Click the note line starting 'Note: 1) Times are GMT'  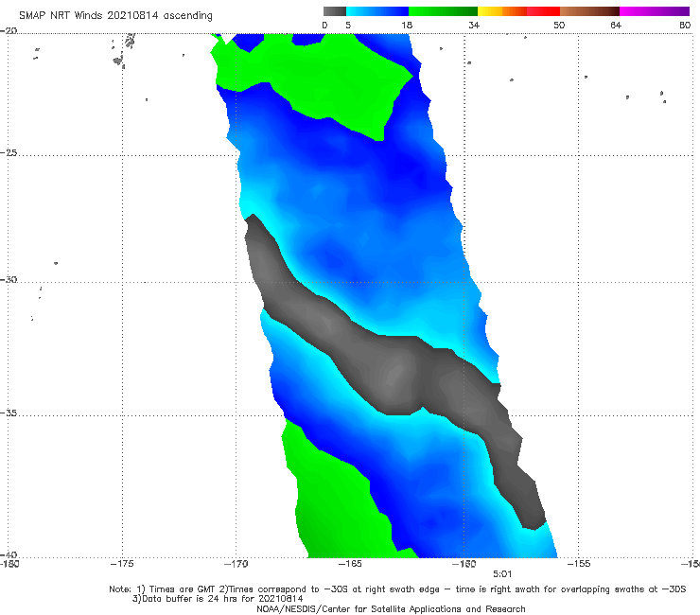pos(397,589)
